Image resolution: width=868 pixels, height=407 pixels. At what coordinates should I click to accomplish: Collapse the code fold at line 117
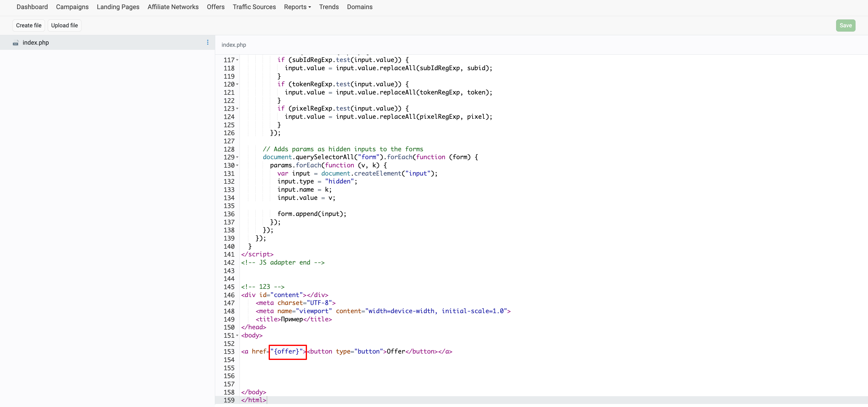pos(237,60)
